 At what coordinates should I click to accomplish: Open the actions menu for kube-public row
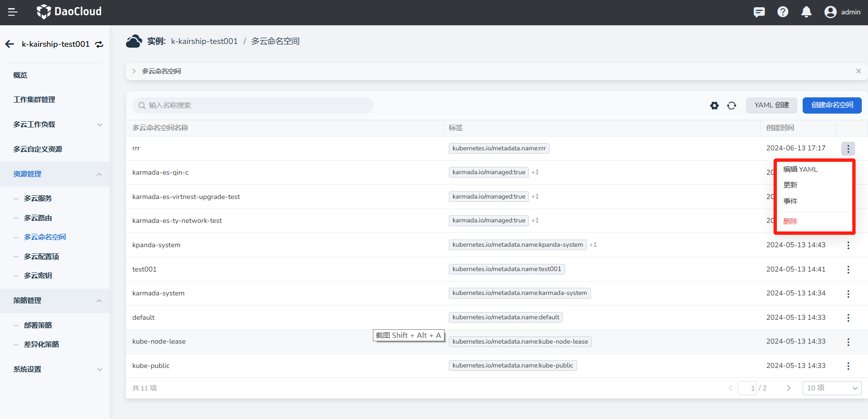848,366
